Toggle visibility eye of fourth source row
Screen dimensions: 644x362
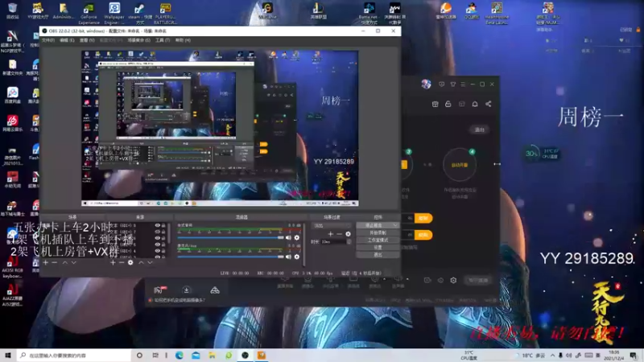tap(157, 245)
